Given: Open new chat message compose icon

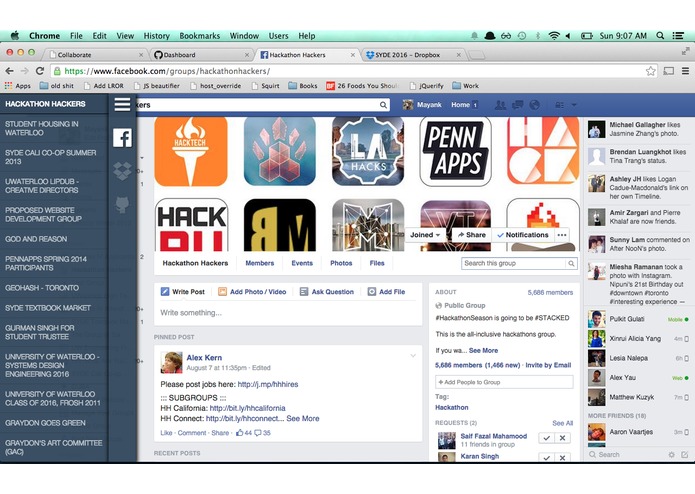Looking at the screenshot, I should tap(685, 455).
